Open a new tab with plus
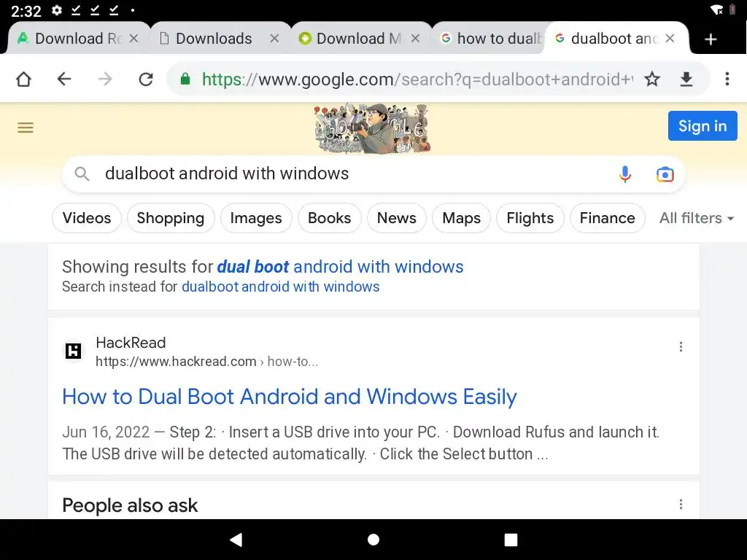Viewport: 747px width, 560px height. (x=711, y=39)
